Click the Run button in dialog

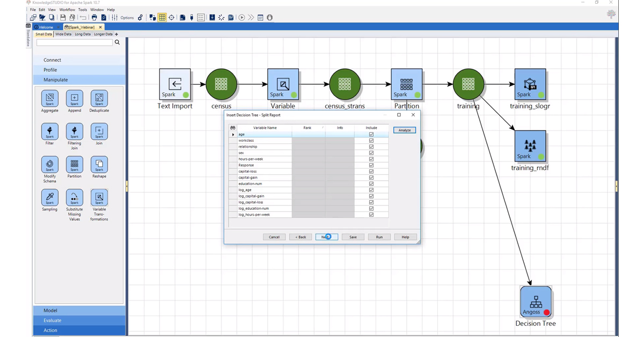pos(379,237)
